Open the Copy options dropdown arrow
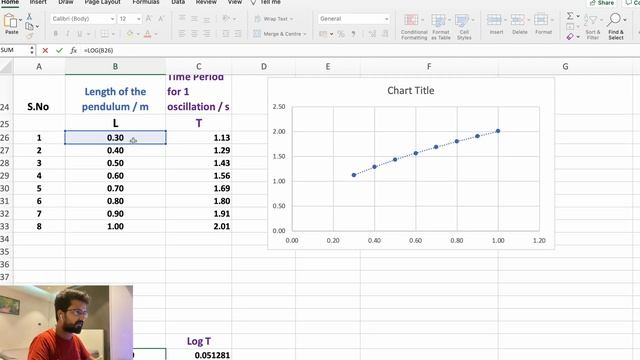Screen dimensions: 640x360 click(x=37, y=27)
